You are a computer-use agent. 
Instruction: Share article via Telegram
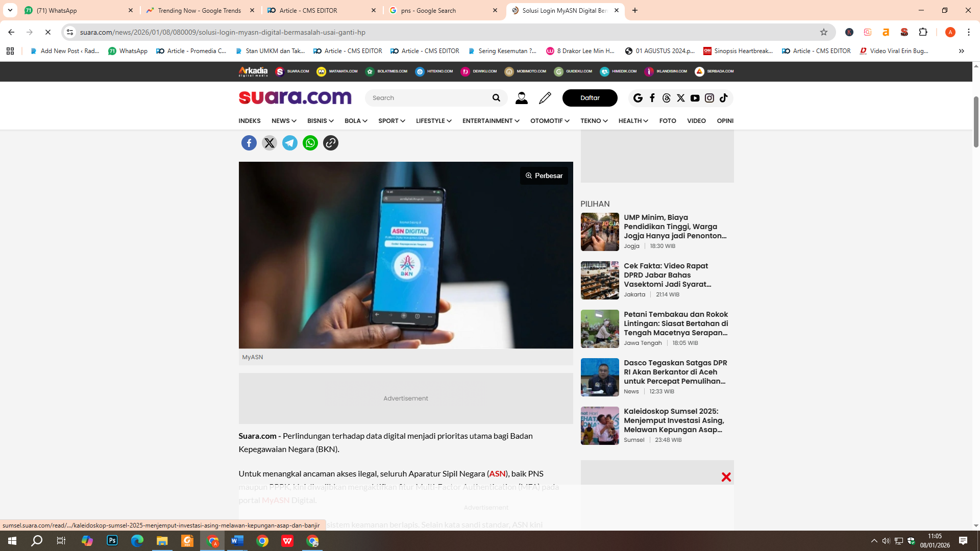[x=290, y=143]
